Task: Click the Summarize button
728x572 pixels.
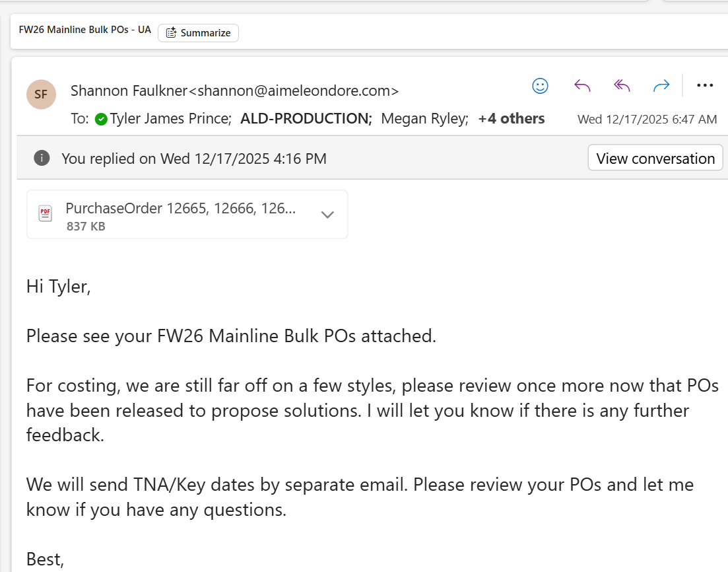Action: coord(198,33)
